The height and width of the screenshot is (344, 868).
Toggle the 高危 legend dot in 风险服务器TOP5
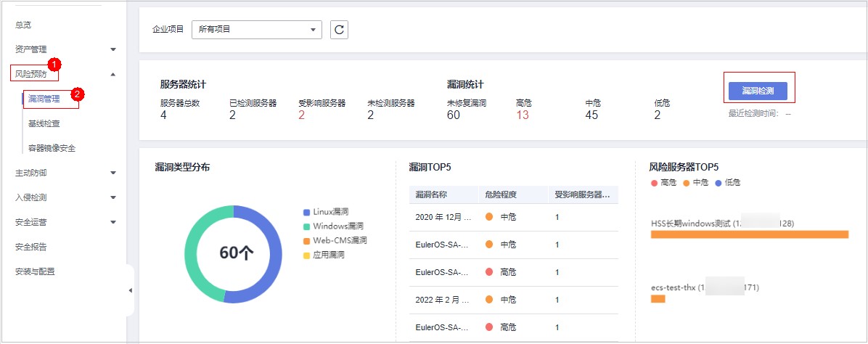click(655, 183)
